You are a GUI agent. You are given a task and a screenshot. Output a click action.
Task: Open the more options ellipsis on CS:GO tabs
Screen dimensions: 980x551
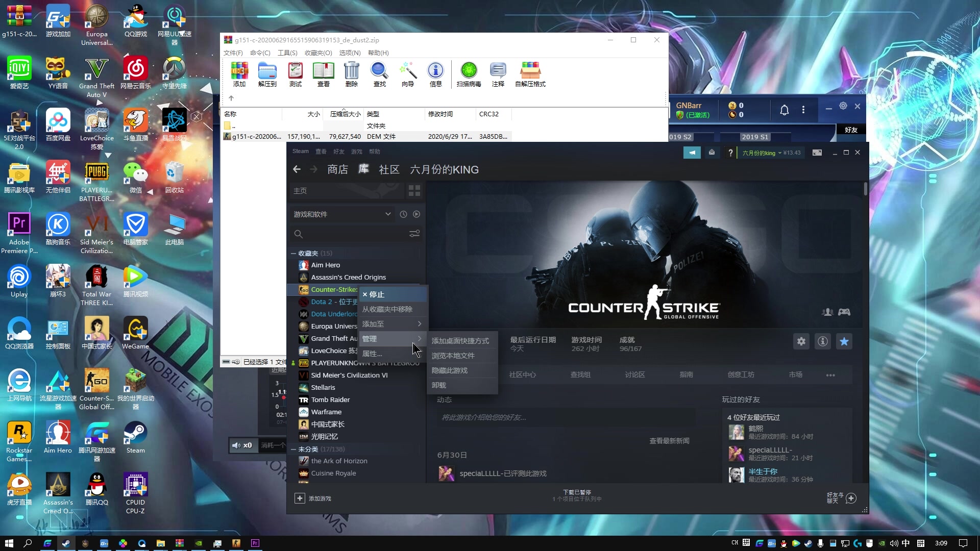pos(830,375)
